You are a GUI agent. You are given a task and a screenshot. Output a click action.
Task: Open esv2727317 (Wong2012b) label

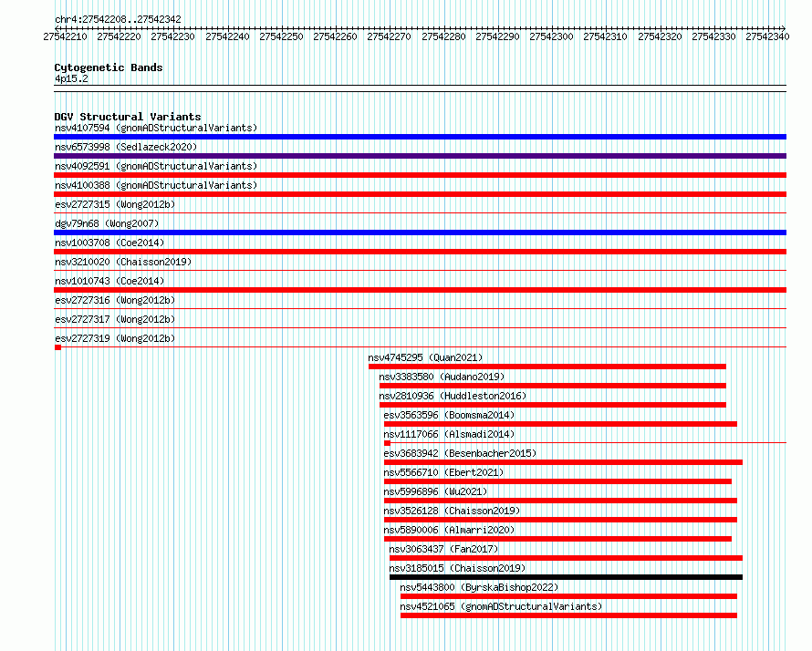coord(115,319)
